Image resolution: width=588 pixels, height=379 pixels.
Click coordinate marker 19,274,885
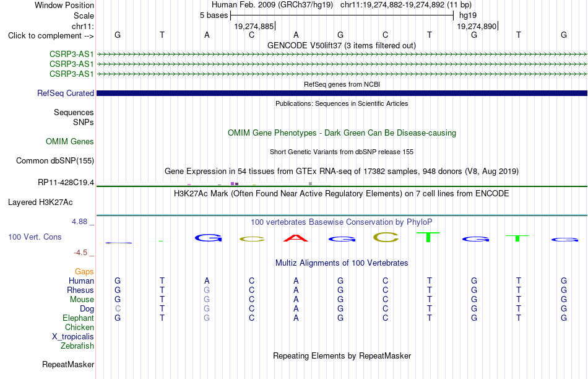(254, 26)
